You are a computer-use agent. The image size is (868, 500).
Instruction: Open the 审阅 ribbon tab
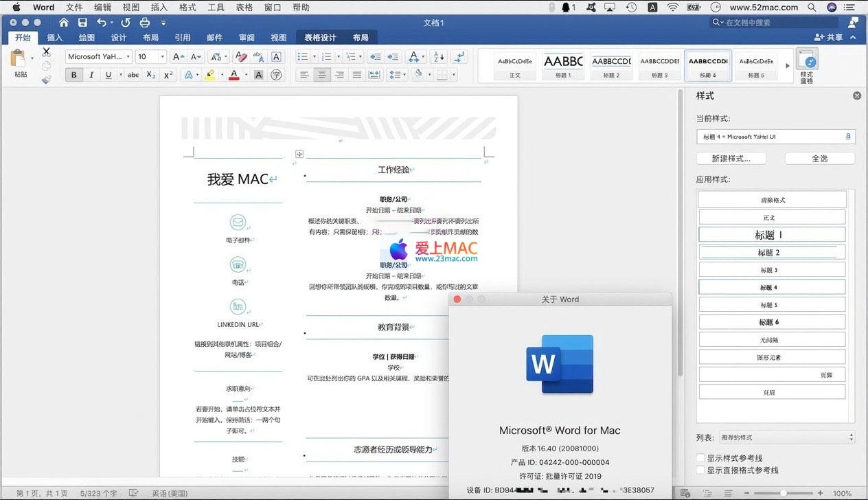tap(247, 38)
